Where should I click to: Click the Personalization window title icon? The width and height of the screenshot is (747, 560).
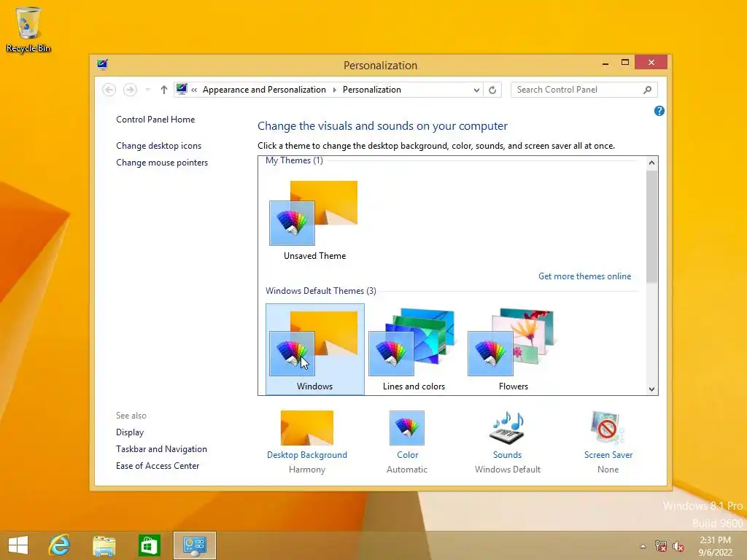(102, 64)
